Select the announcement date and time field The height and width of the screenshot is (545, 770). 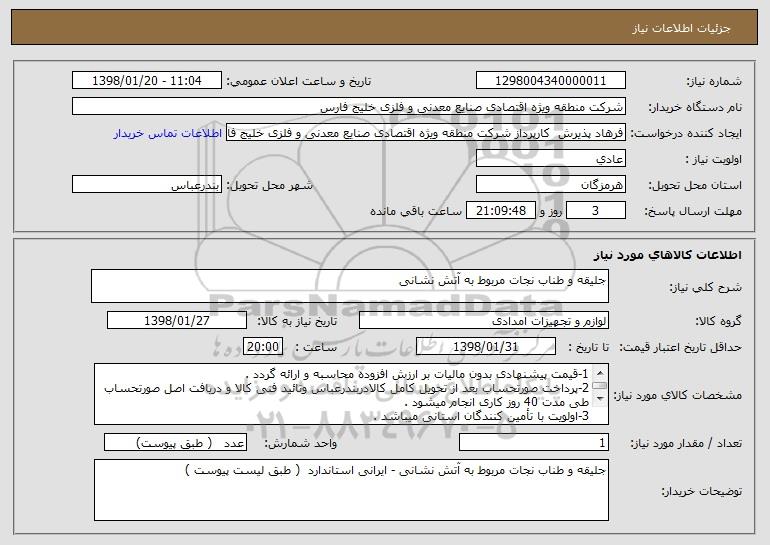[x=147, y=81]
